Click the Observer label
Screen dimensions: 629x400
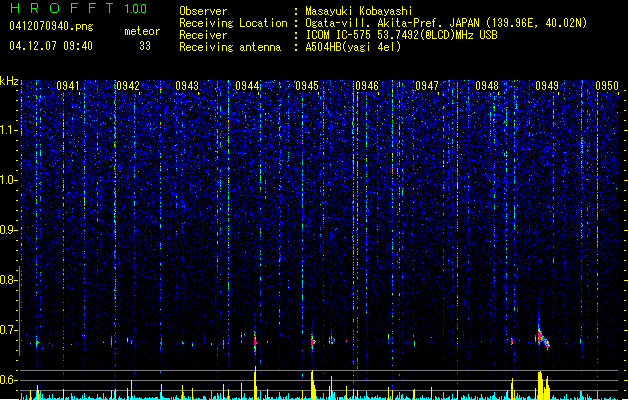(203, 11)
